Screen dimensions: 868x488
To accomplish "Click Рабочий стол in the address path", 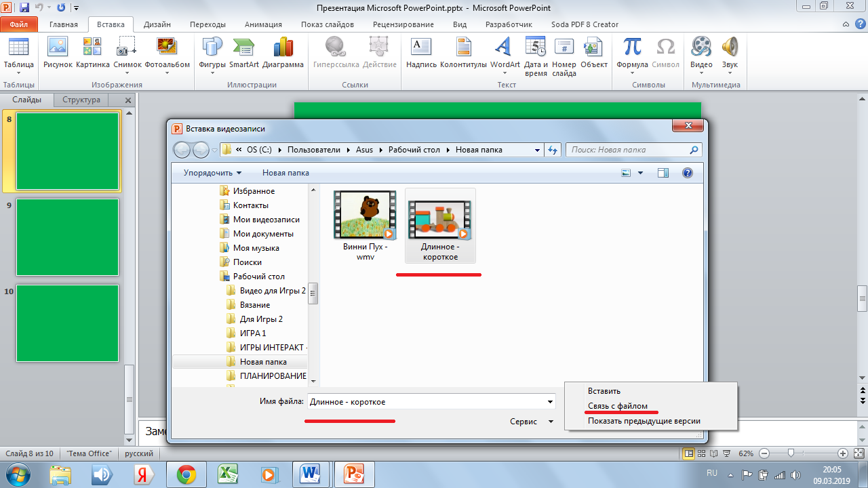I will 414,150.
